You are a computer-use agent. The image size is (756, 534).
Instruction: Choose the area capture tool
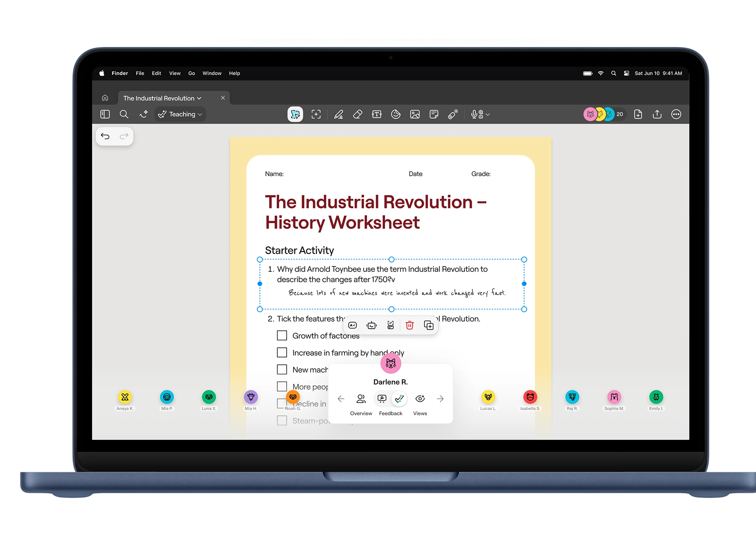click(x=316, y=114)
